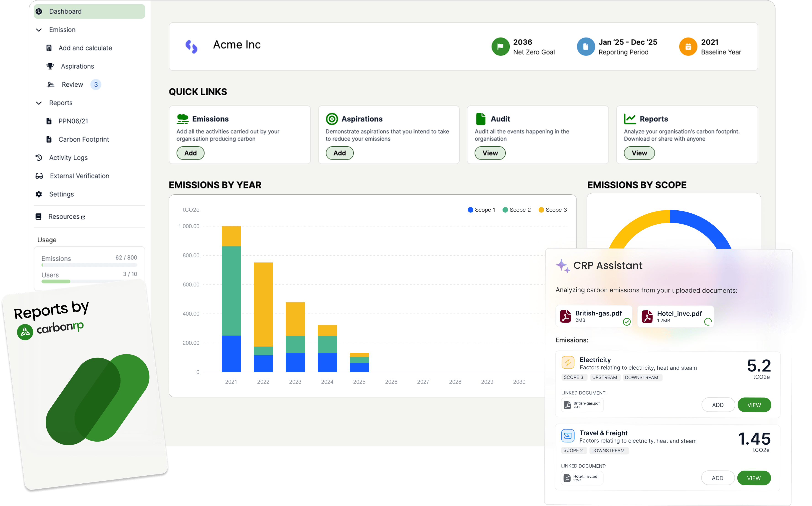Click the PPN06/21 document icon

(49, 121)
